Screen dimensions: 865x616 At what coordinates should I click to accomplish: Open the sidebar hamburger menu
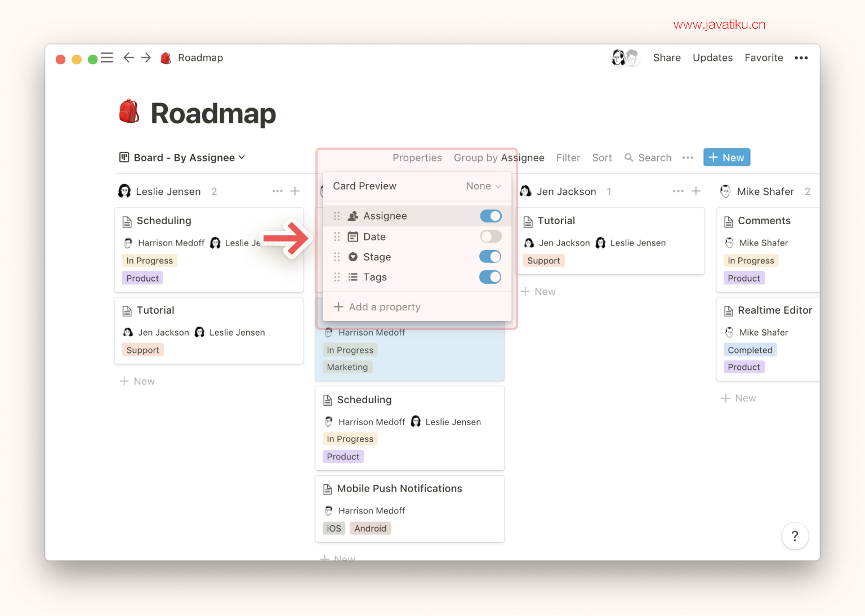point(107,57)
